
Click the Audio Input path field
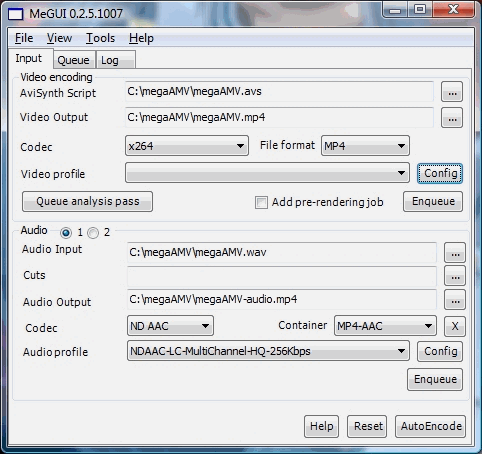click(x=282, y=252)
